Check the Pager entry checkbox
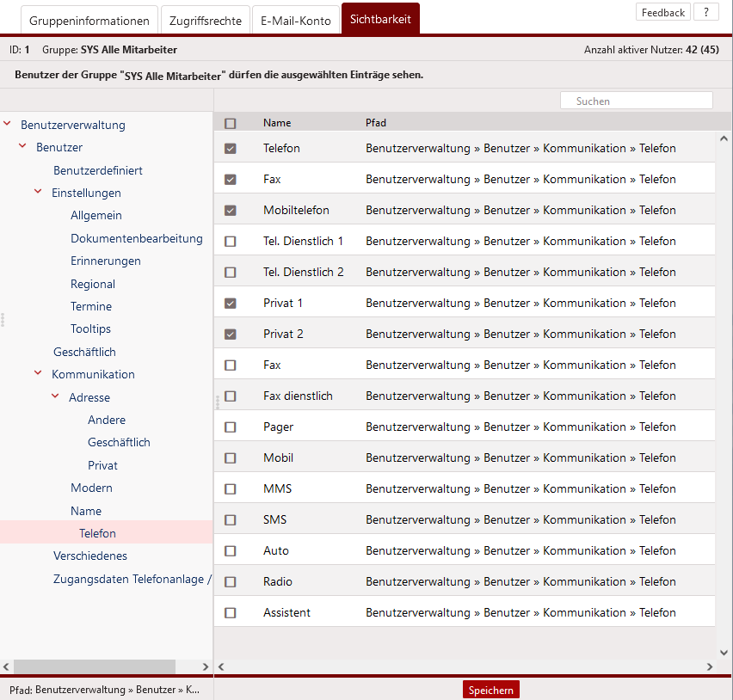This screenshot has height=700, width=733. click(230, 427)
